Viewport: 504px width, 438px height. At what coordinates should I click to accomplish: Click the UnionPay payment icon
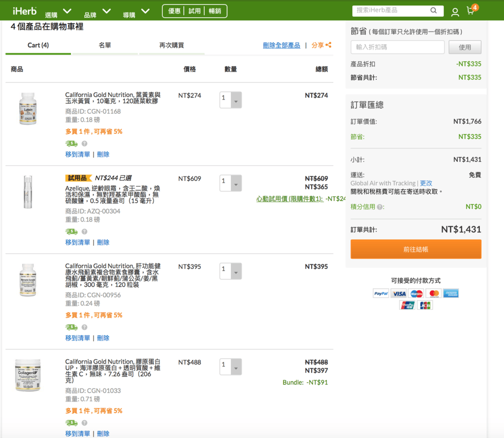407,305
